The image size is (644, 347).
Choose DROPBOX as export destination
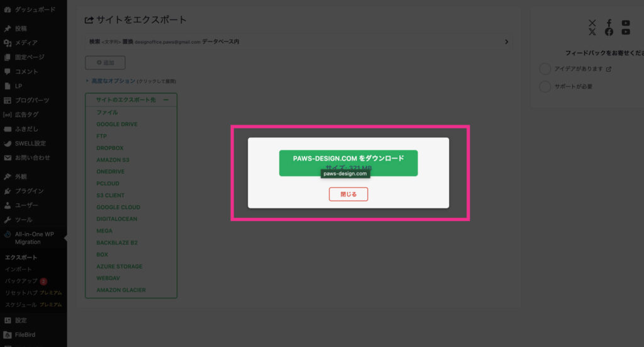click(x=109, y=148)
